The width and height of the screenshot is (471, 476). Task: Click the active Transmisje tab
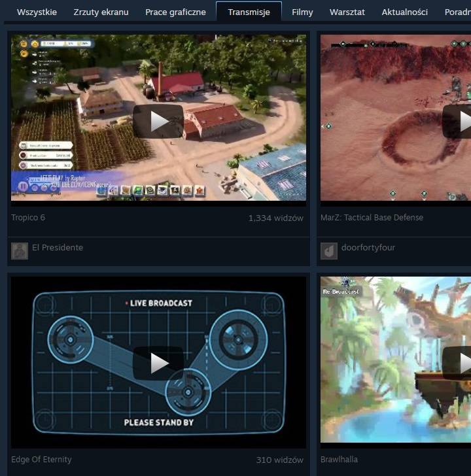[249, 12]
